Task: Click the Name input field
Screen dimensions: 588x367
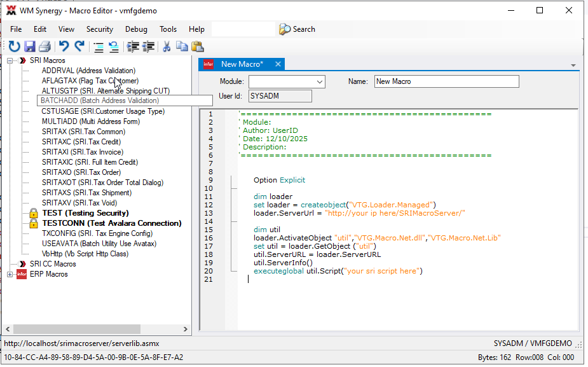Action: click(x=446, y=81)
